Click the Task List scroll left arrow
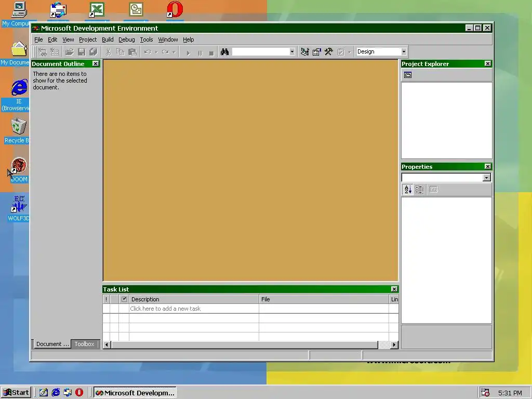This screenshot has width=532, height=399. (107, 345)
